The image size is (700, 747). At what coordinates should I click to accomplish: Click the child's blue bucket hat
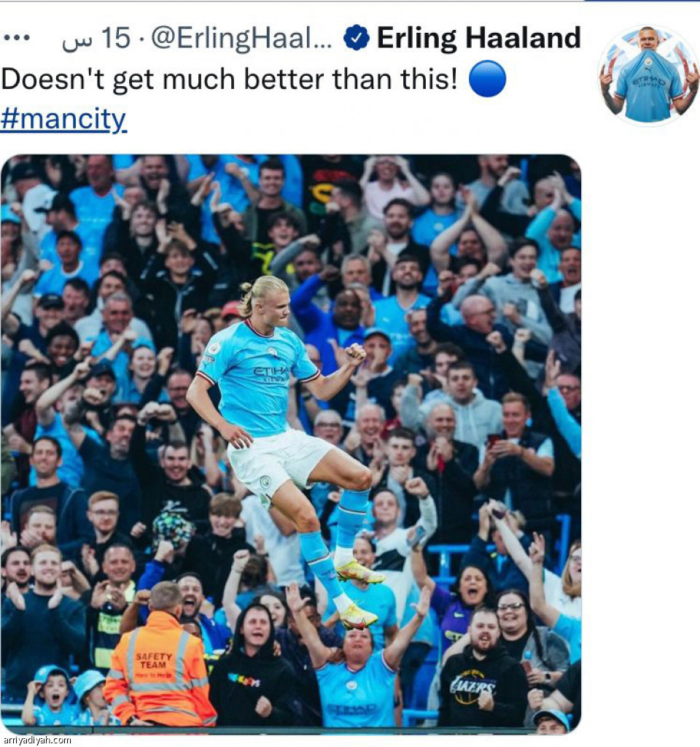[88, 683]
